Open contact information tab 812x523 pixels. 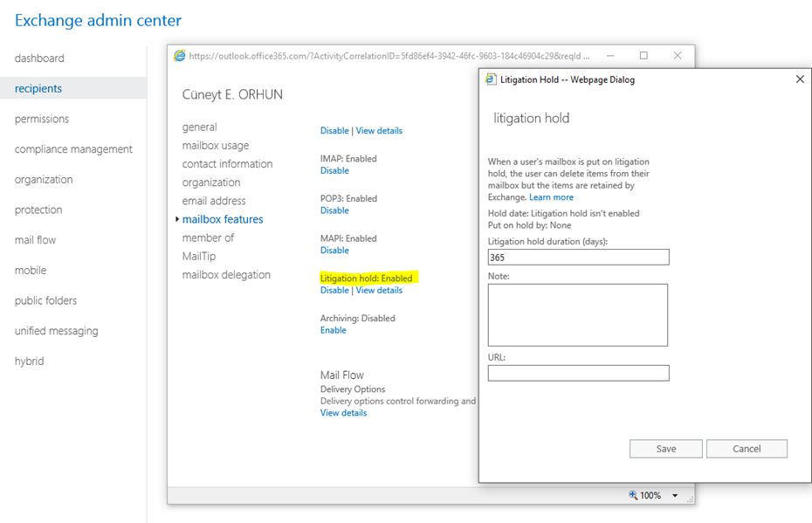[227, 163]
